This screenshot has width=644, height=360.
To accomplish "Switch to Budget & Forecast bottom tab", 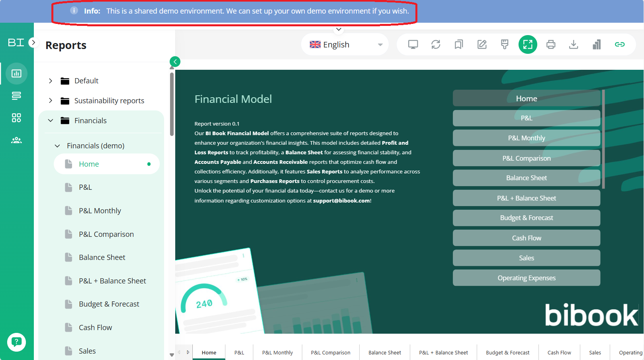I will pyautogui.click(x=508, y=352).
